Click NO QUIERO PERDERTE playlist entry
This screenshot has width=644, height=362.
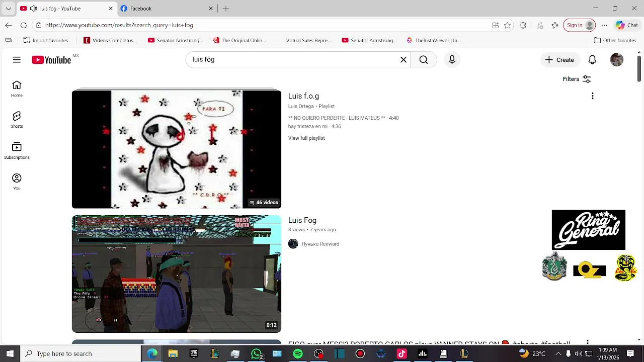343,118
